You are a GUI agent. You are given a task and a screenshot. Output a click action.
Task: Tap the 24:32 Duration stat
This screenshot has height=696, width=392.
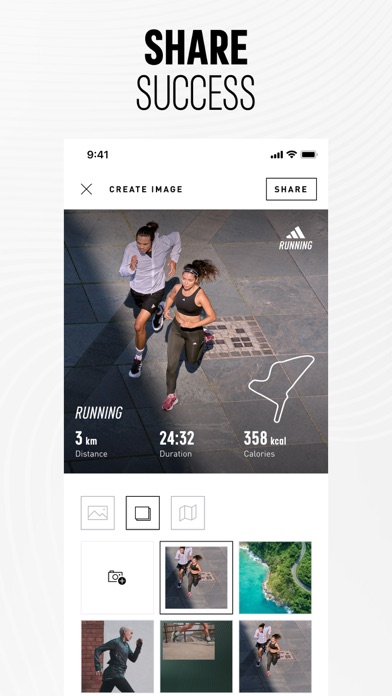coord(177,444)
